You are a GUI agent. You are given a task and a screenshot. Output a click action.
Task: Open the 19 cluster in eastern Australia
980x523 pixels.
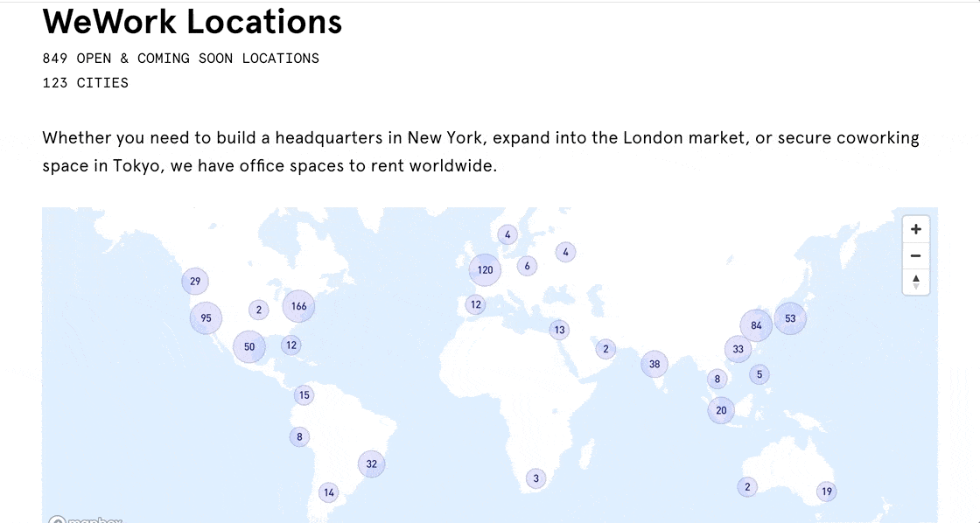coord(827,492)
